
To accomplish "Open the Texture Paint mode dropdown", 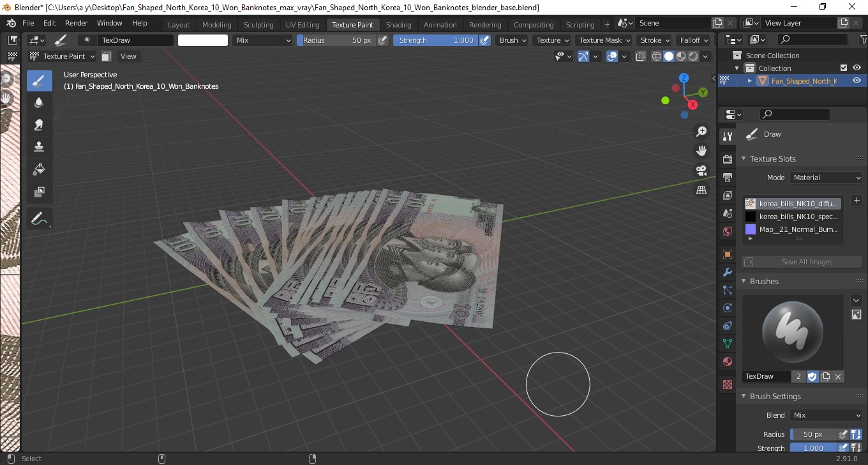I will pos(63,56).
